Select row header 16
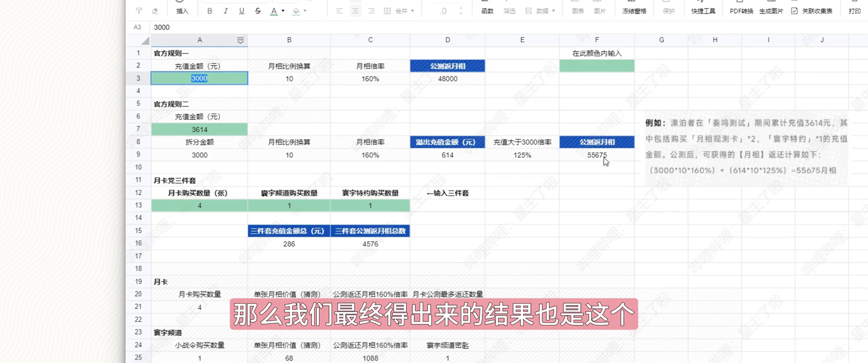The width and height of the screenshot is (868, 363). click(138, 243)
